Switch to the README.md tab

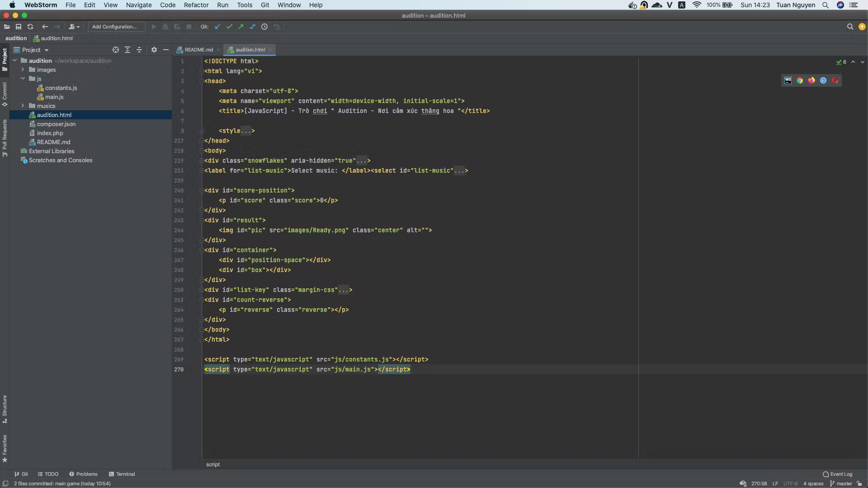[x=198, y=50]
